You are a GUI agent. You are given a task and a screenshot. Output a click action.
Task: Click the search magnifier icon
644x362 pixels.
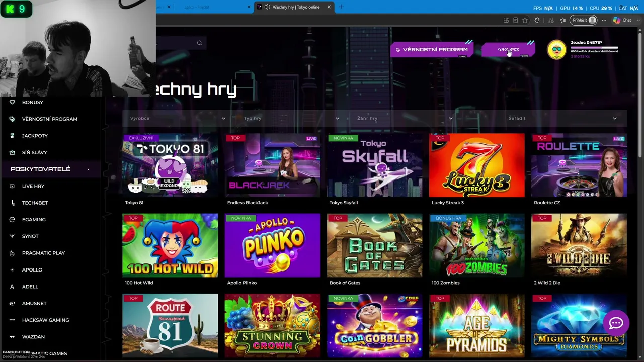pyautogui.click(x=200, y=43)
